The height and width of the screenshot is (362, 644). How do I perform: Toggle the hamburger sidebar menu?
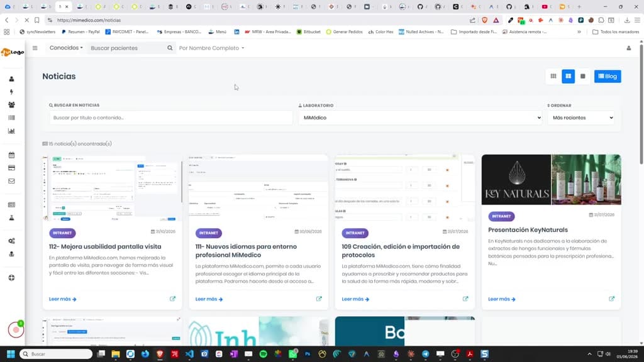35,48
